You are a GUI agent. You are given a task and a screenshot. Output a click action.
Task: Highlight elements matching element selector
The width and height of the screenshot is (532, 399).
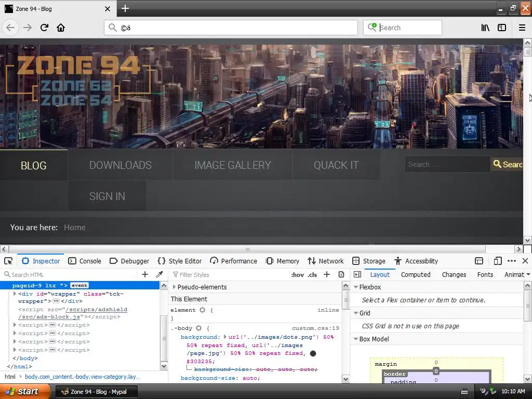(203, 310)
